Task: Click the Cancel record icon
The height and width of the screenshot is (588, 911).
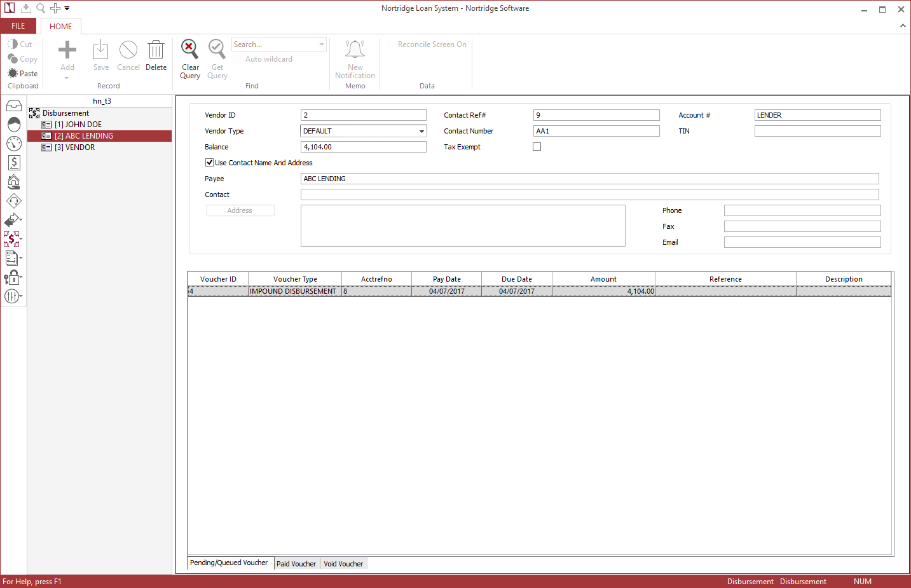Action: 128,50
